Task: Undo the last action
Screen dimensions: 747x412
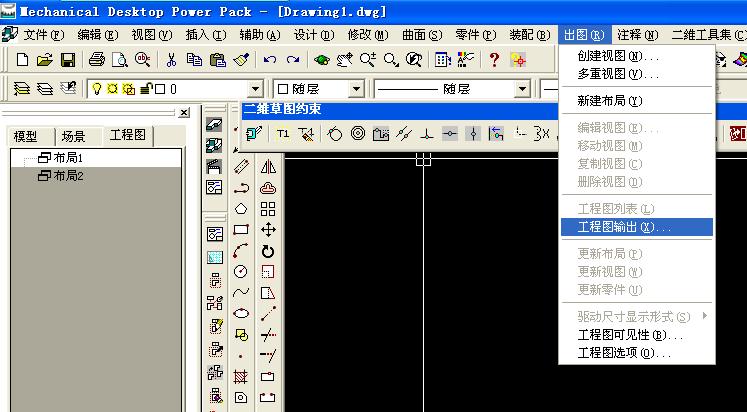Action: [x=270, y=60]
